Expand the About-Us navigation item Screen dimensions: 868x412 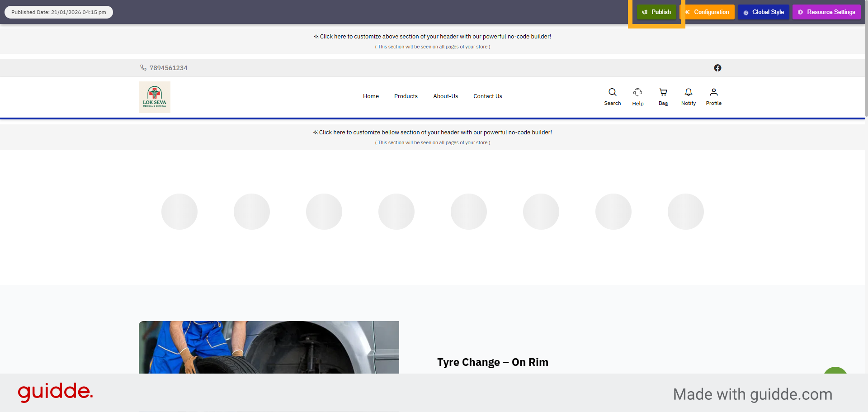click(x=445, y=96)
